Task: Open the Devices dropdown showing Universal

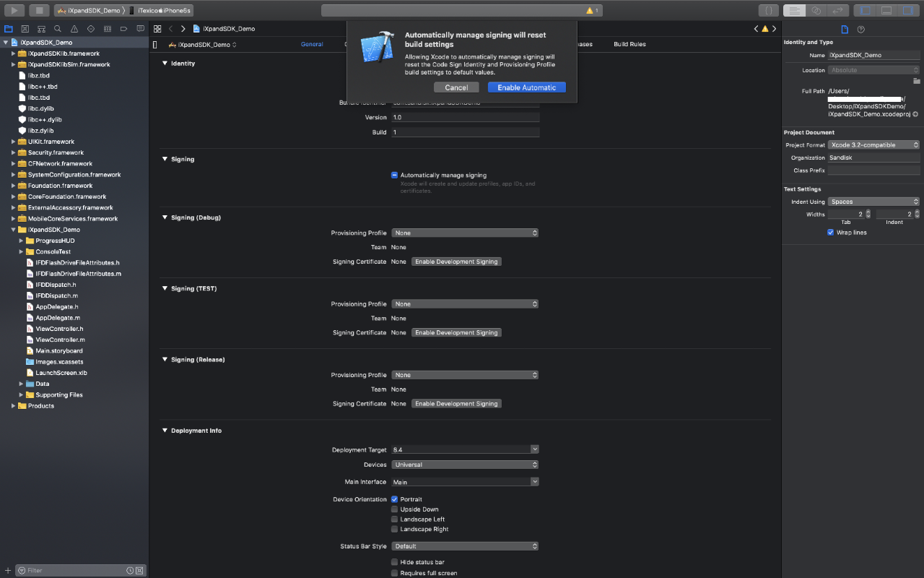Action: [465, 465]
